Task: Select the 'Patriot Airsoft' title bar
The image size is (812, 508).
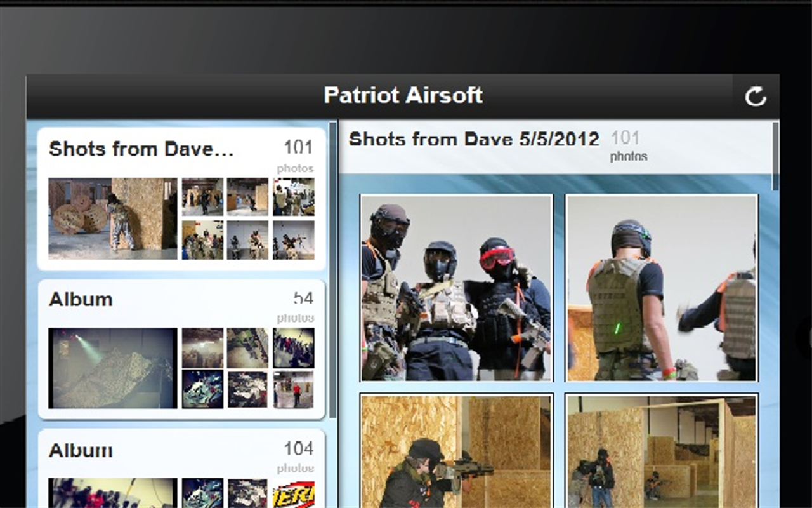Action: [403, 96]
